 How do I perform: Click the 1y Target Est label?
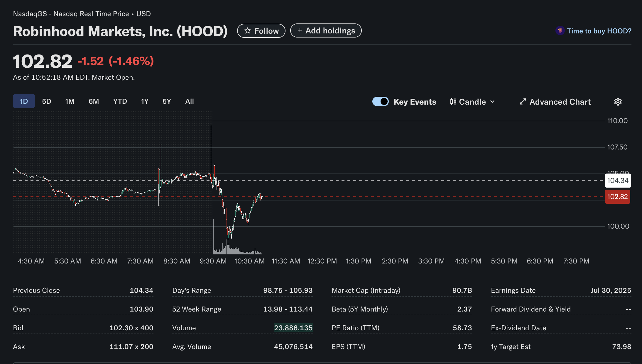tap(511, 347)
